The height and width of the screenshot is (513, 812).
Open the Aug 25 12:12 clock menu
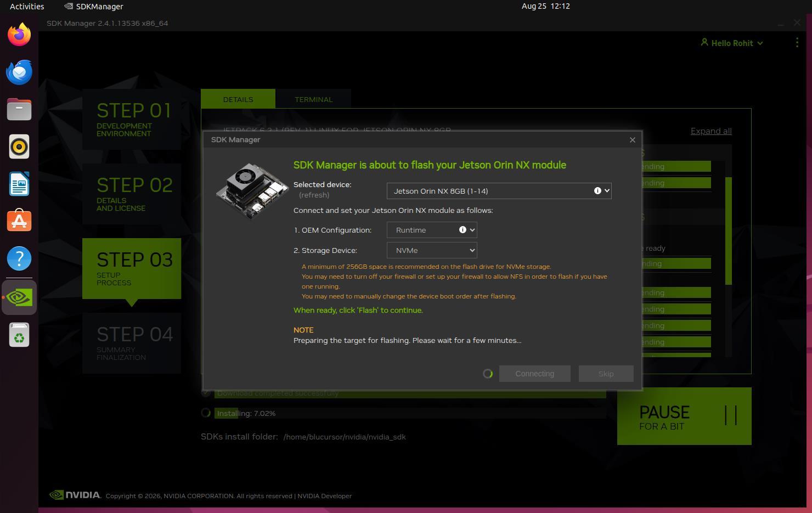click(546, 6)
